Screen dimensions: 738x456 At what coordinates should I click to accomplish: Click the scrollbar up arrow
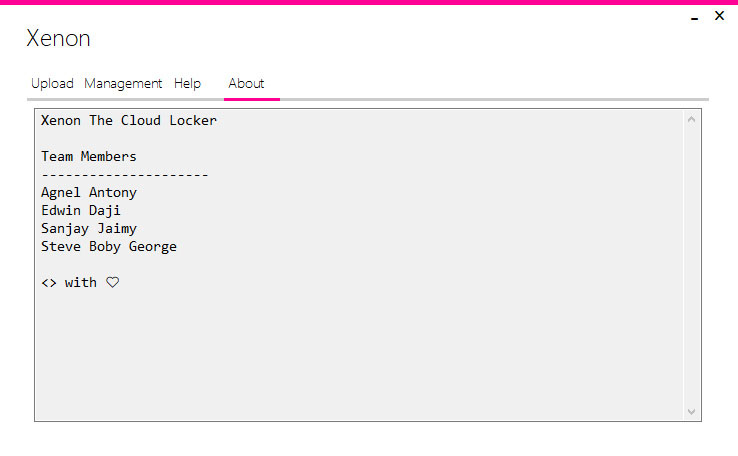coord(691,120)
